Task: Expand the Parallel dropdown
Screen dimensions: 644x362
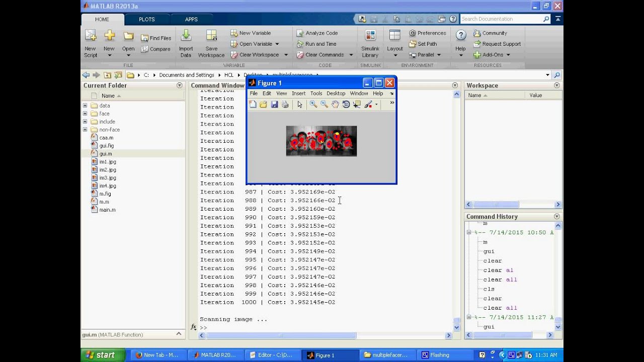Action: pyautogui.click(x=438, y=55)
